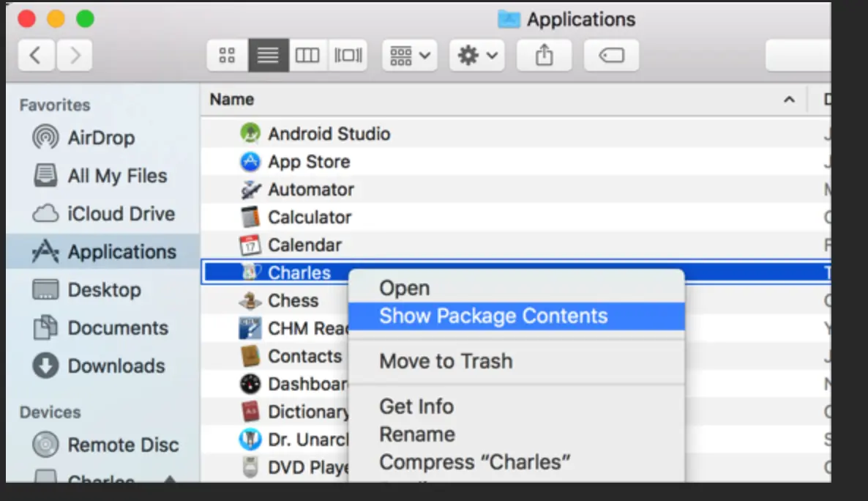Switch to list view
868x501 pixels.
(269, 55)
